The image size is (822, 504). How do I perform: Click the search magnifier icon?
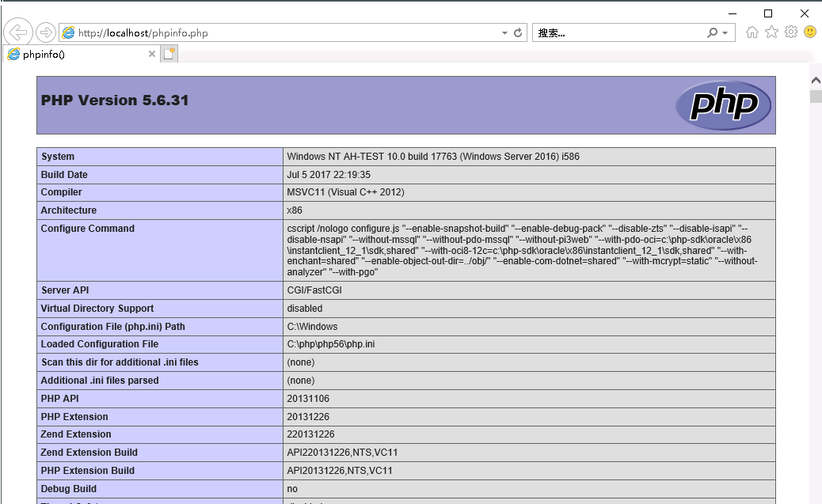(x=713, y=33)
